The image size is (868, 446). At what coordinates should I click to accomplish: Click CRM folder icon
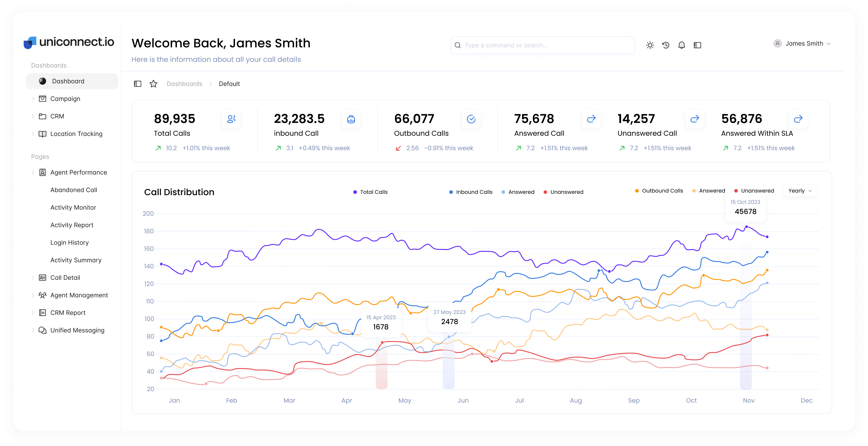click(x=43, y=116)
